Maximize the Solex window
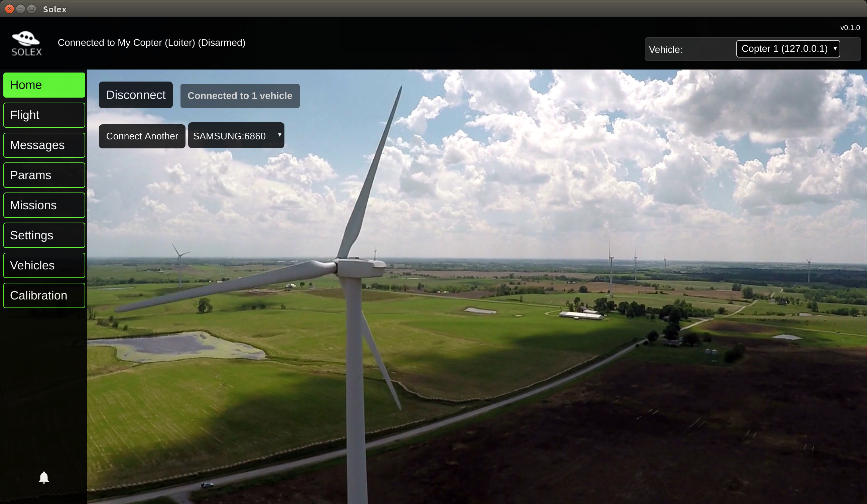 tap(32, 9)
